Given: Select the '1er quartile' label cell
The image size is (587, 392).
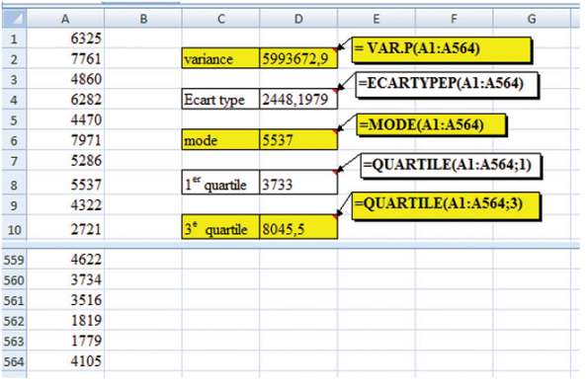Looking at the screenshot, I should pyautogui.click(x=221, y=183).
